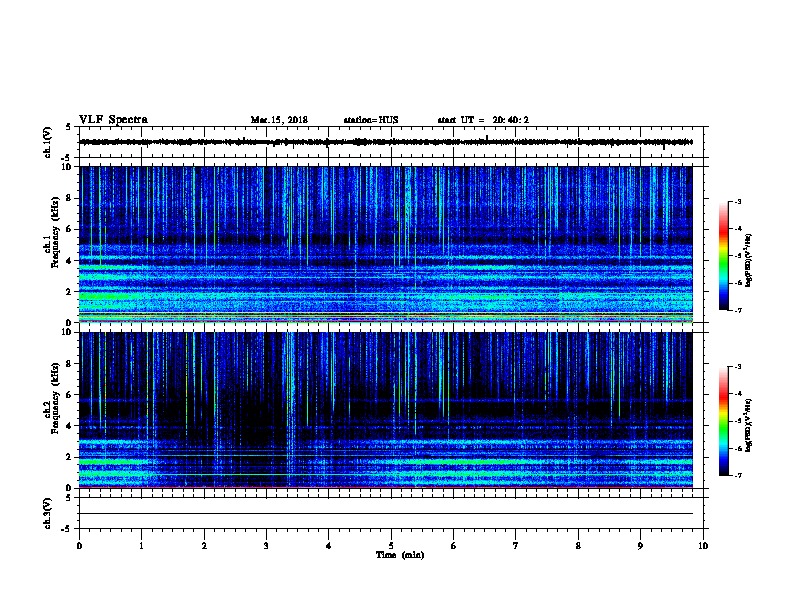Viewport: 792px width, 612px height.
Task: Select the "Mar.15, 2018" date label
Action: point(279,120)
